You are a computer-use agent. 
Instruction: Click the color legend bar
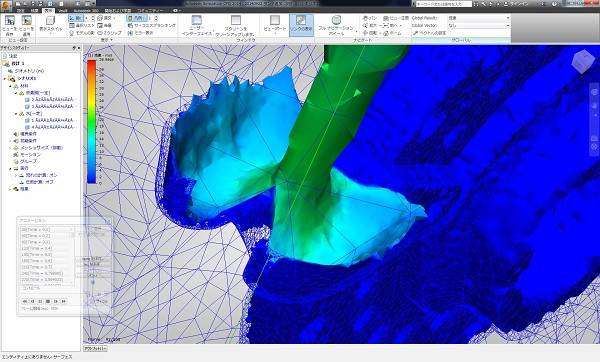click(x=92, y=122)
